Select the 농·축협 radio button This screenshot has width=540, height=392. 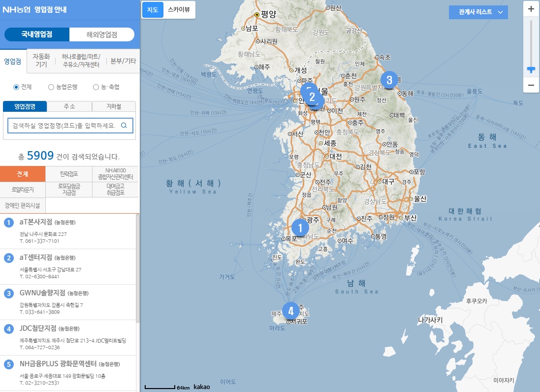(95, 87)
